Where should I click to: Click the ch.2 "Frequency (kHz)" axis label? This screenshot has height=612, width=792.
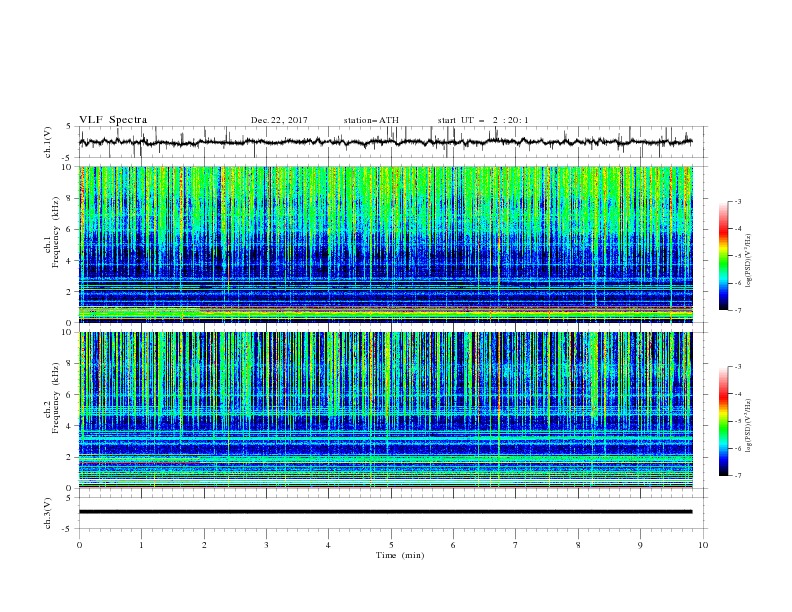click(x=55, y=397)
